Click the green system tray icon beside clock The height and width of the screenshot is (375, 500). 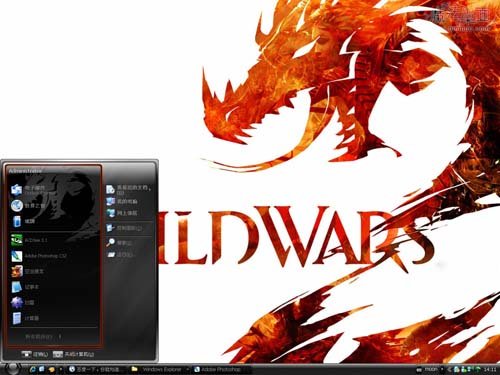pyautogui.click(x=478, y=369)
